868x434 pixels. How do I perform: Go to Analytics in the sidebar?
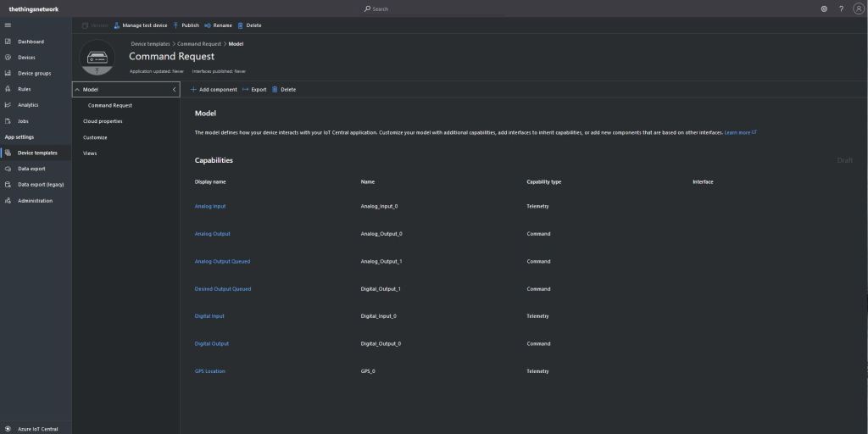[28, 105]
